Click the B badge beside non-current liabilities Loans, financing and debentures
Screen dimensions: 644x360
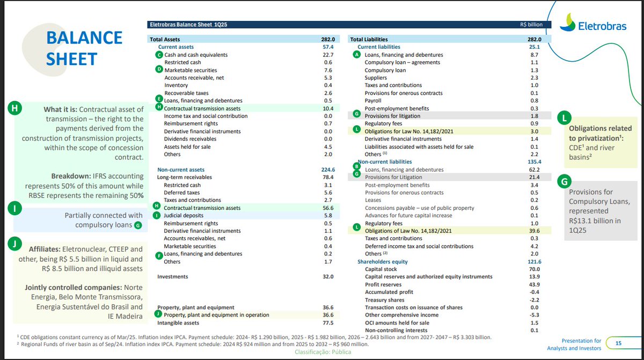tap(358, 166)
